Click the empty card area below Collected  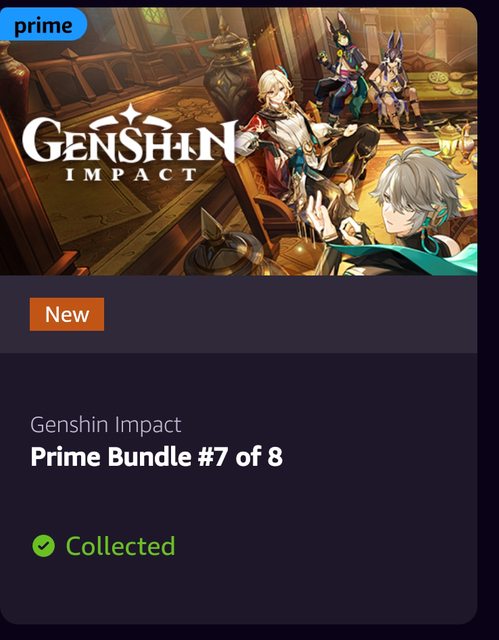point(239,592)
